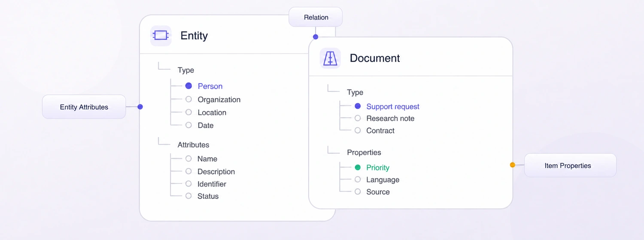
Task: Select the Person radio button
Action: (188, 86)
